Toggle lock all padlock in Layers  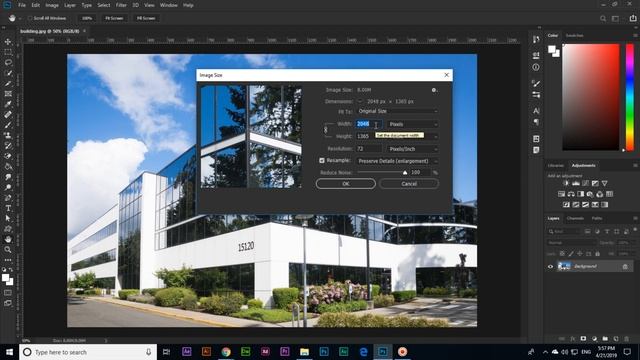click(x=598, y=254)
